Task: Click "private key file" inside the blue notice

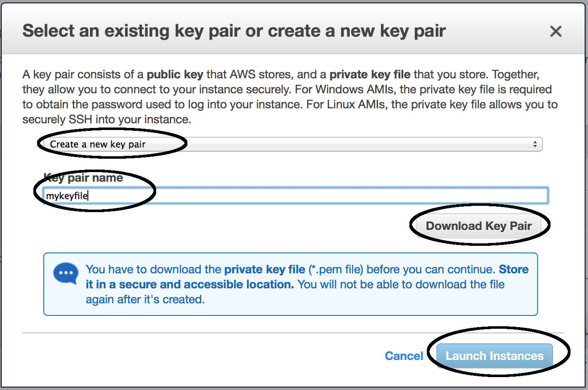Action: click(264, 270)
